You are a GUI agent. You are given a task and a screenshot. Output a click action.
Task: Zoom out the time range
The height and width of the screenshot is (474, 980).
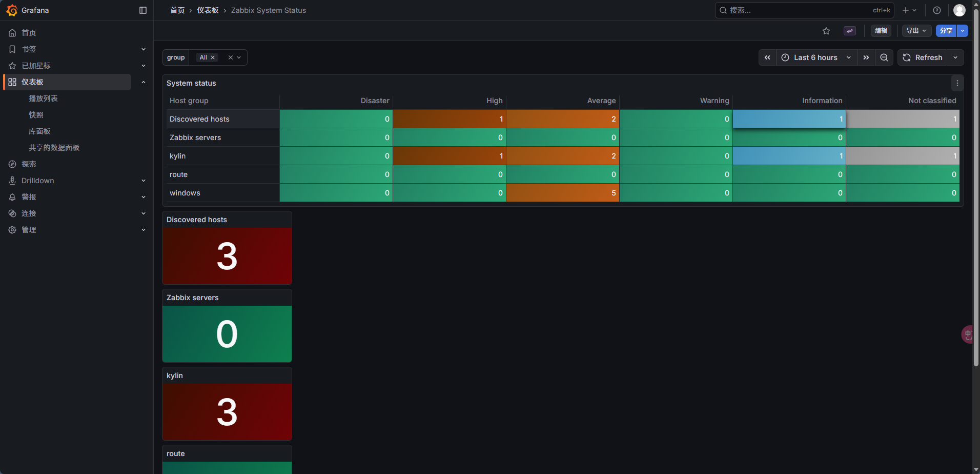click(x=884, y=57)
